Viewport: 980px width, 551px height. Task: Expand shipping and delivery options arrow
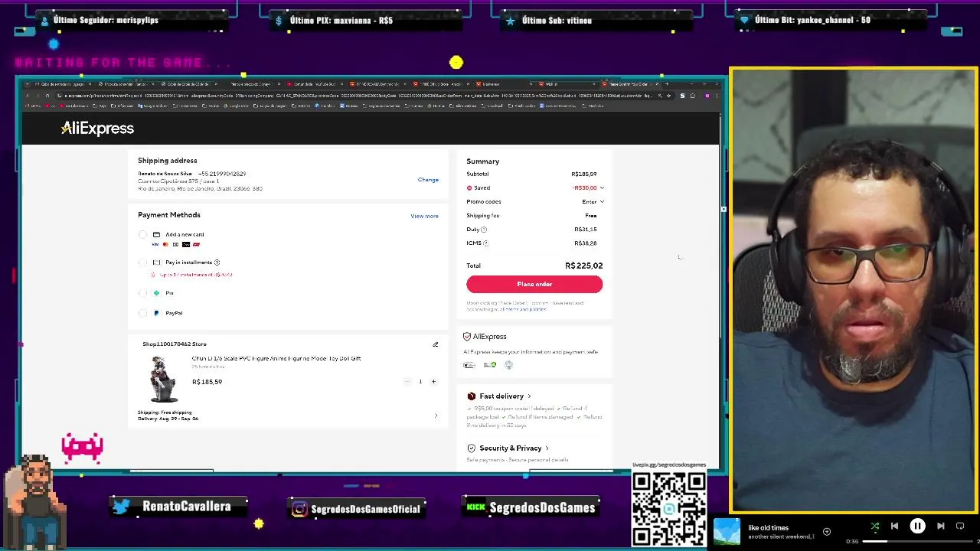point(436,416)
